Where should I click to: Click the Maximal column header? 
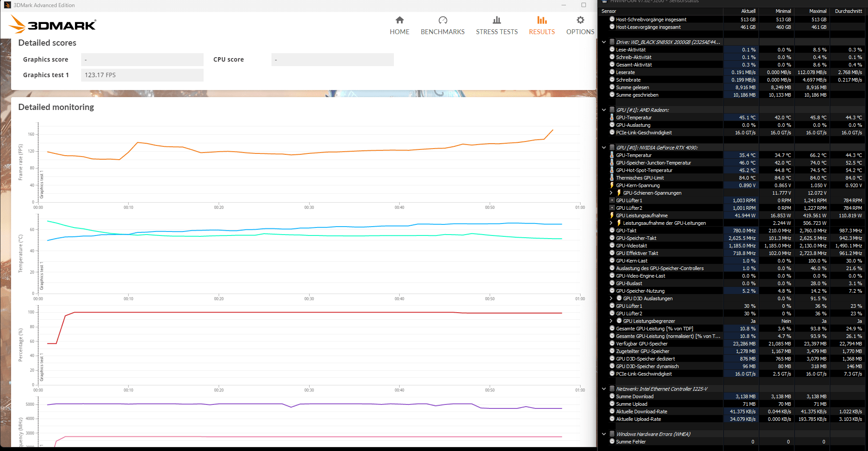818,11
